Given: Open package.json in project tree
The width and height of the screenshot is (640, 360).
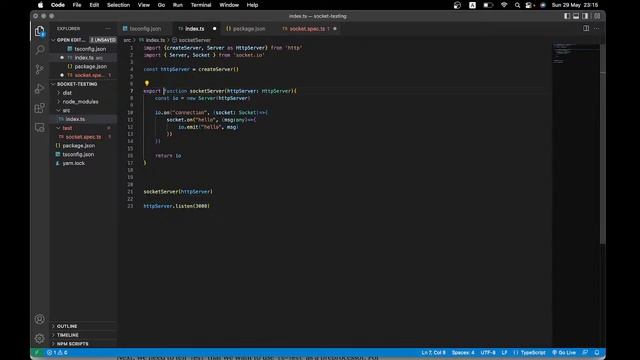Looking at the screenshot, I should (79, 145).
